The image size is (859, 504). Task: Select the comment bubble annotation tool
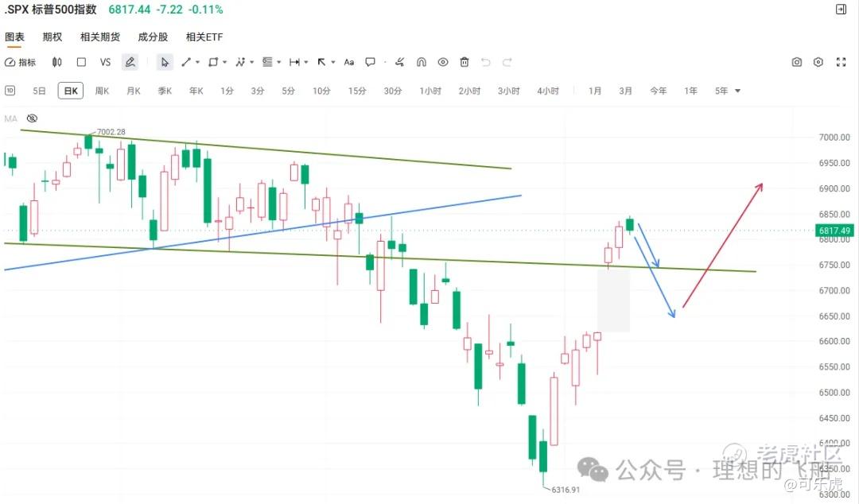pyautogui.click(x=370, y=62)
